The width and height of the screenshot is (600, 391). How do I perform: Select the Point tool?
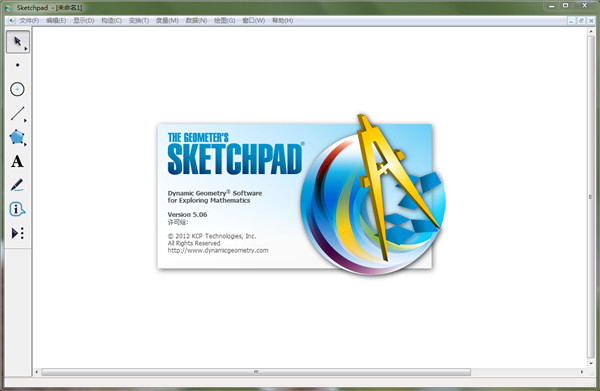click(x=18, y=65)
